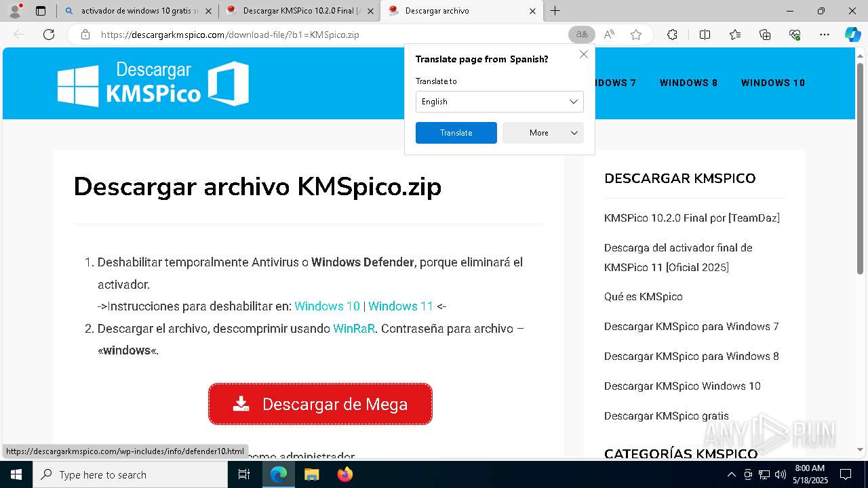This screenshot has width=868, height=488.
Task: Open Settings and more ellipsis
Action: tap(825, 35)
